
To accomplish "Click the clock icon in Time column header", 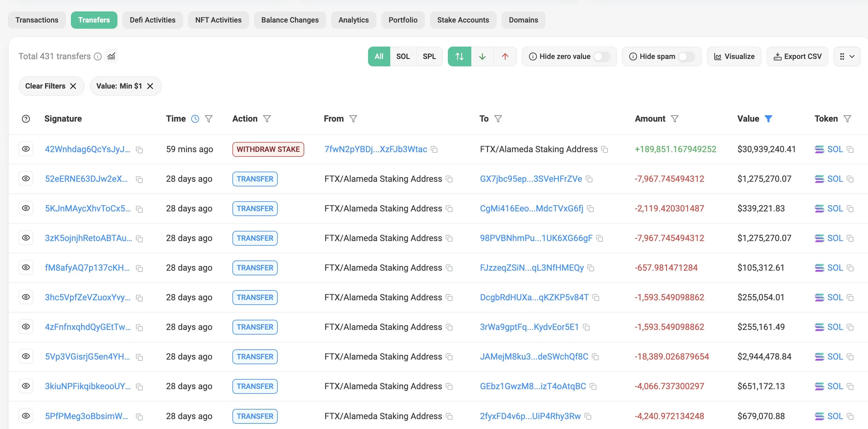I will [195, 119].
